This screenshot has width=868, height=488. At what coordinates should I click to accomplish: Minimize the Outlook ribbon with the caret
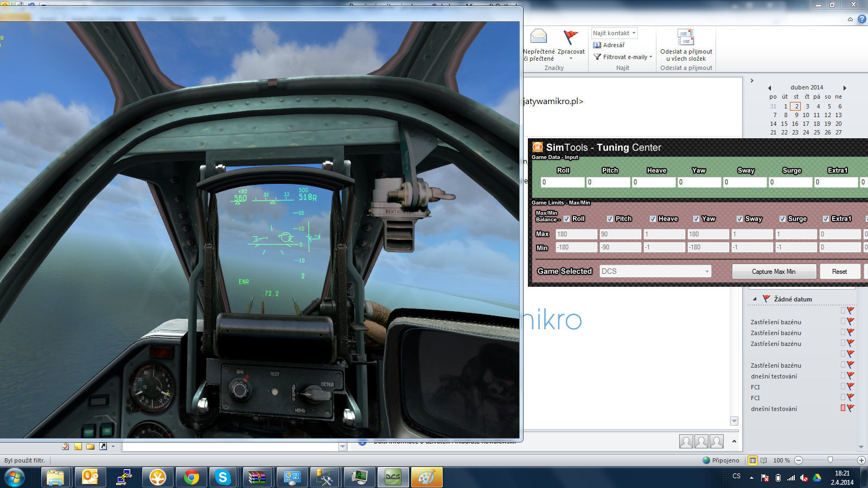tap(850, 20)
